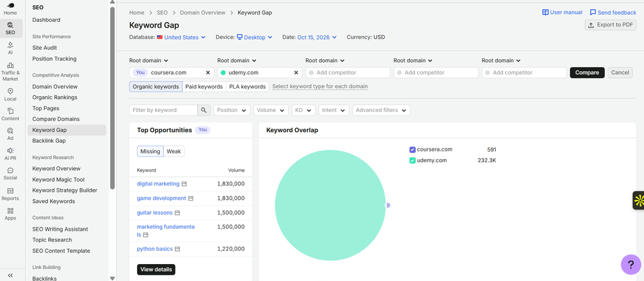
Task: Expand Root domain dropdown above udemy.com
Action: pyautogui.click(x=237, y=60)
